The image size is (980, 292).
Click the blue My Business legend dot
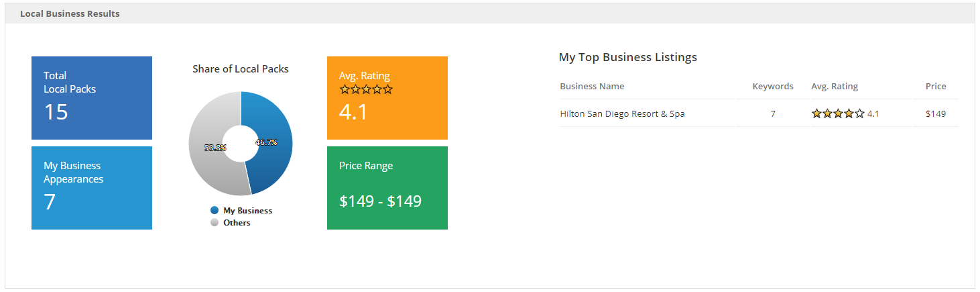(215, 210)
